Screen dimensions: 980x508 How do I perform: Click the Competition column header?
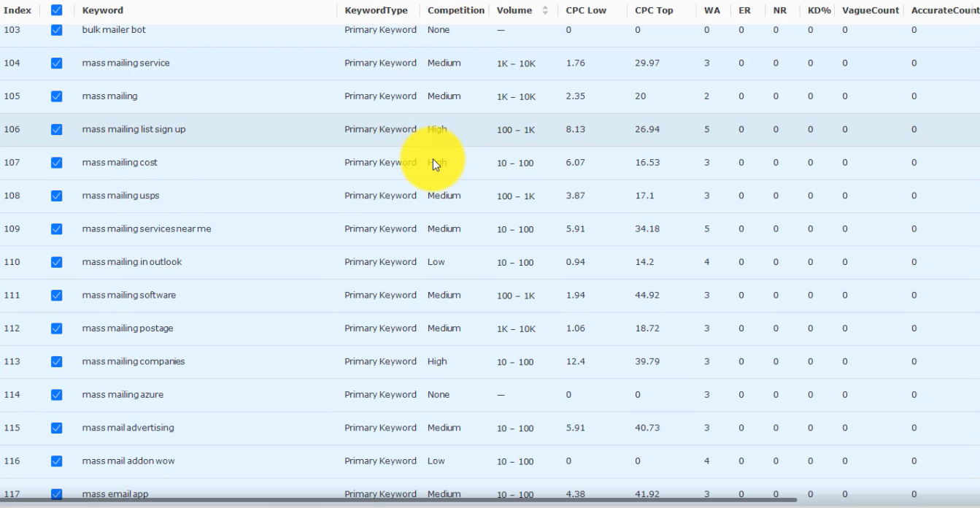(x=456, y=10)
